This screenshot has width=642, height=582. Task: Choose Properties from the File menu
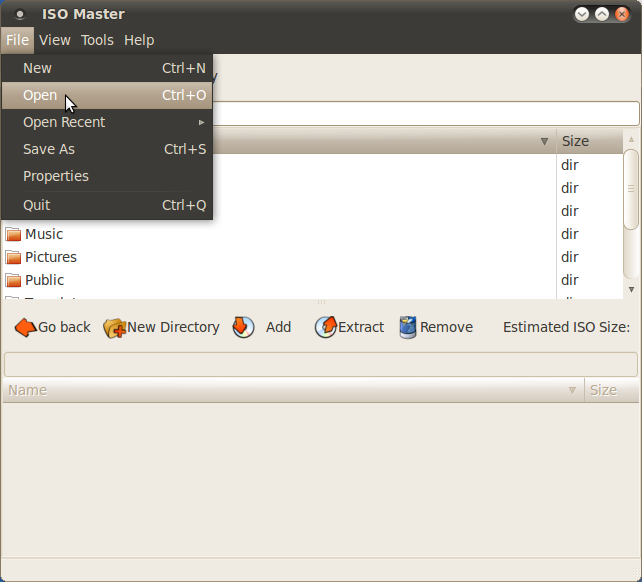[x=107, y=176]
